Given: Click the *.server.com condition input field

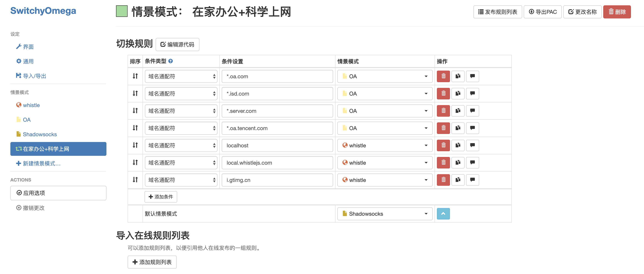Looking at the screenshot, I should tap(277, 111).
